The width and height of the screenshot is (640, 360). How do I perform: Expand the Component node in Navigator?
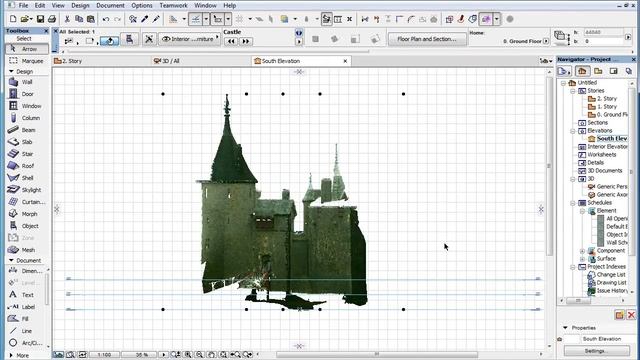tap(582, 251)
